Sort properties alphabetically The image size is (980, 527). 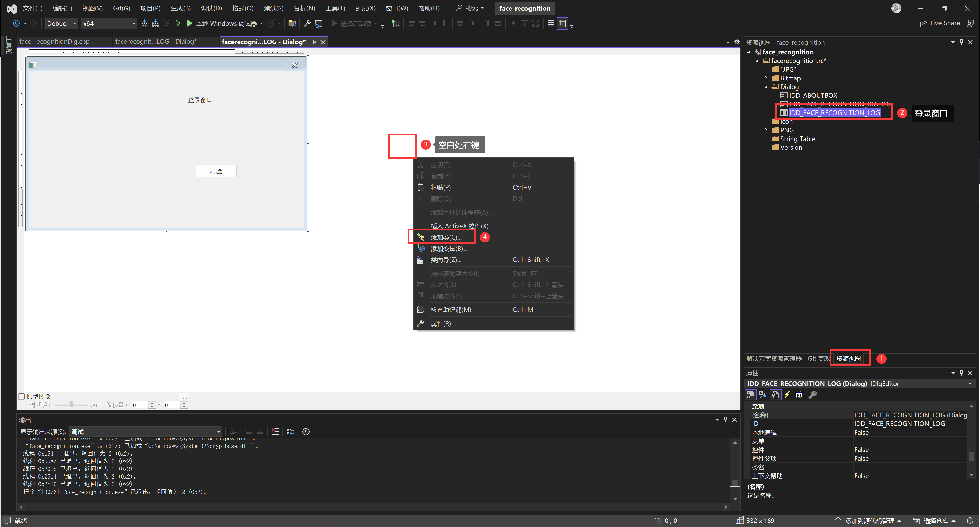click(x=762, y=395)
